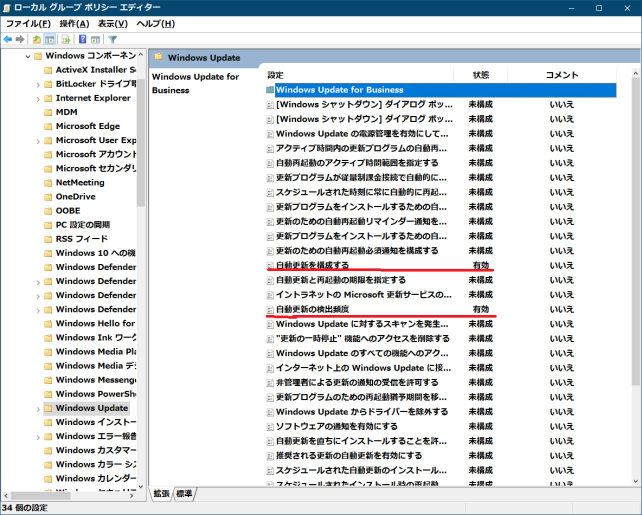Select Windows 10 への tree item
Image resolution: width=642 pixels, height=515 pixels.
coord(95,253)
